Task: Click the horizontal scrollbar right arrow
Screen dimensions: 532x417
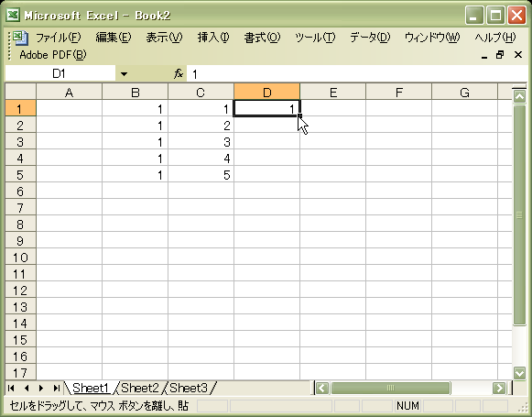Action: (499, 388)
